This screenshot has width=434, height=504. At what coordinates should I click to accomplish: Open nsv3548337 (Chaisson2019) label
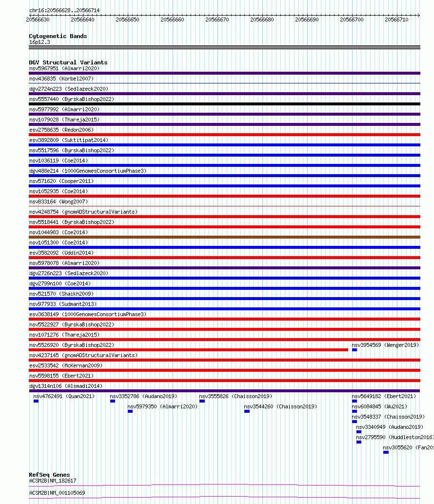(x=388, y=417)
